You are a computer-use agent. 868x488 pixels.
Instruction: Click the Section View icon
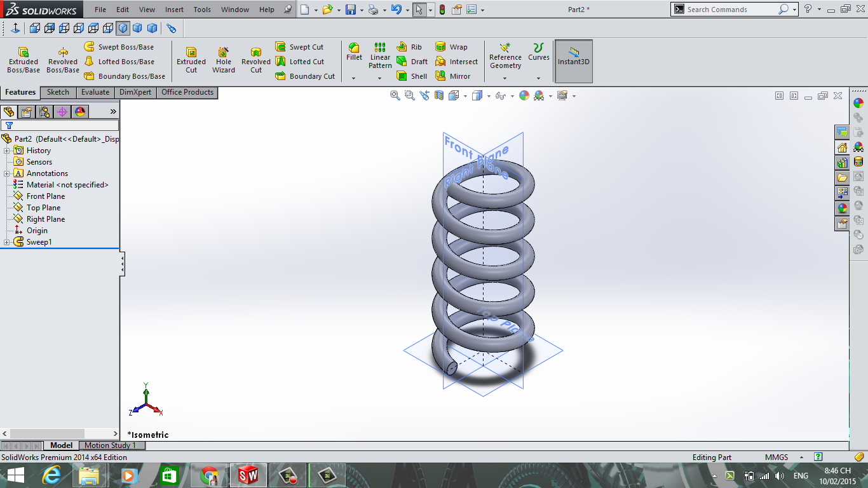[x=440, y=95]
